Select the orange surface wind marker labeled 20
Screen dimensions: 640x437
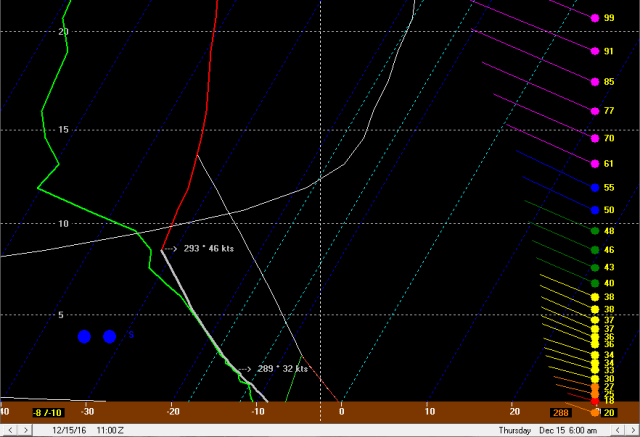point(595,413)
